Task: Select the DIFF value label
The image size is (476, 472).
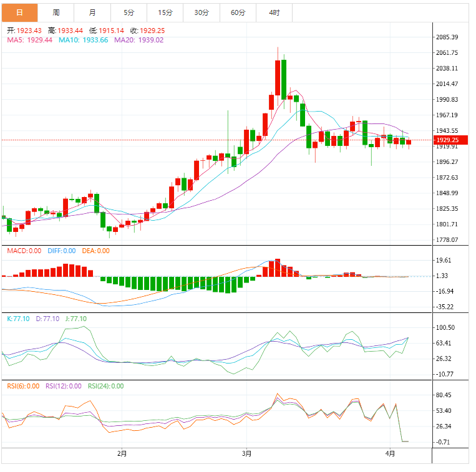Action: [61, 251]
